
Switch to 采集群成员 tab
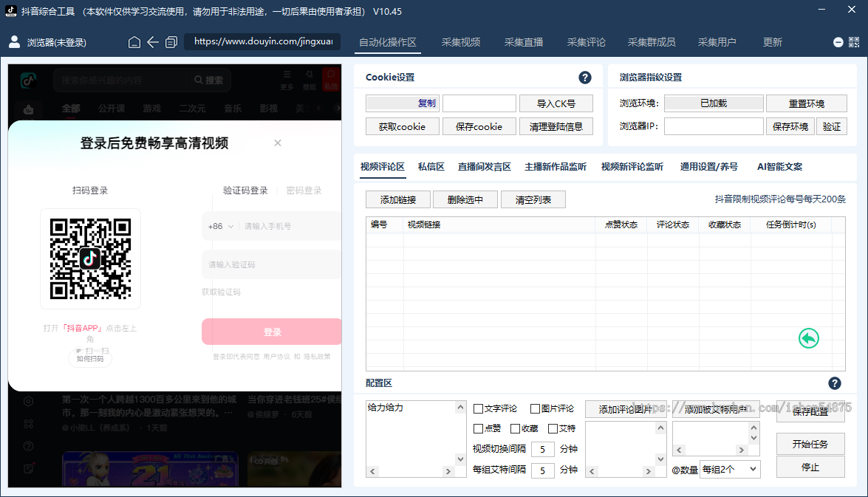(652, 42)
